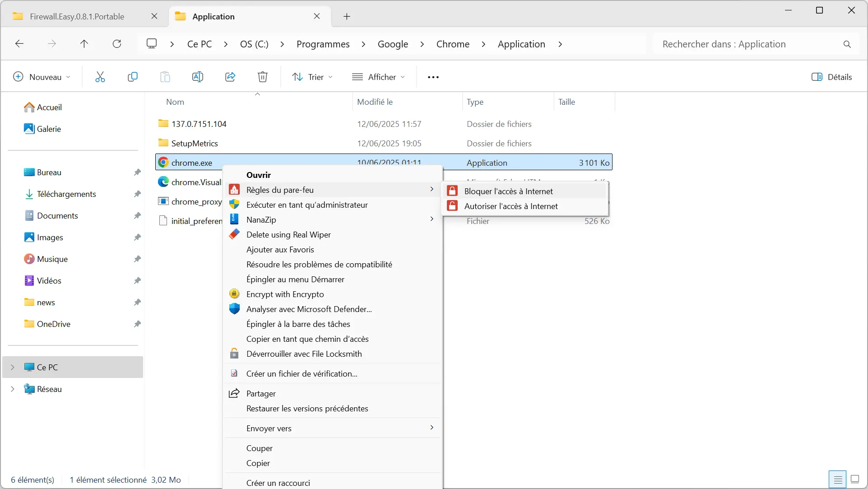Click the Real Wiper eraser icon
This screenshot has width=868, height=489.
[x=234, y=234]
